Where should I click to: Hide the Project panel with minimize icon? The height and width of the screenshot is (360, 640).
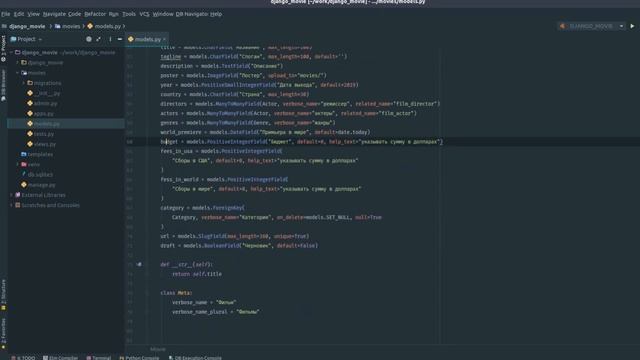click(120, 39)
